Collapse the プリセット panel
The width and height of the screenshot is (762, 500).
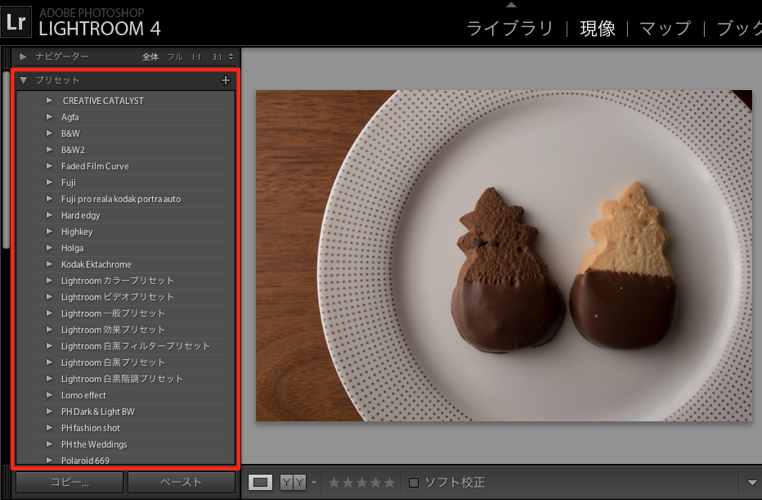pos(23,80)
